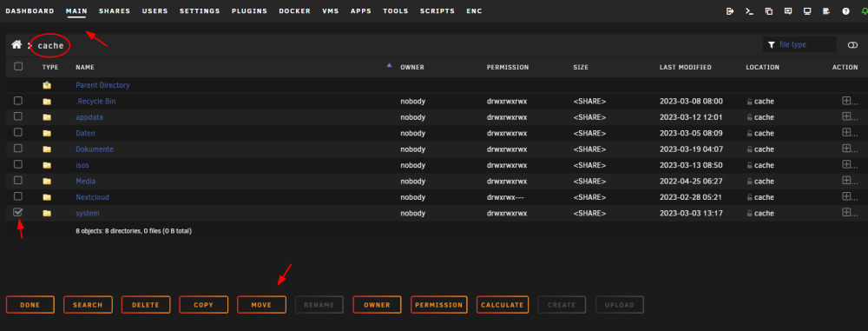Click the action icon for .Recycle.Bin row
The image size is (868, 331).
click(846, 101)
